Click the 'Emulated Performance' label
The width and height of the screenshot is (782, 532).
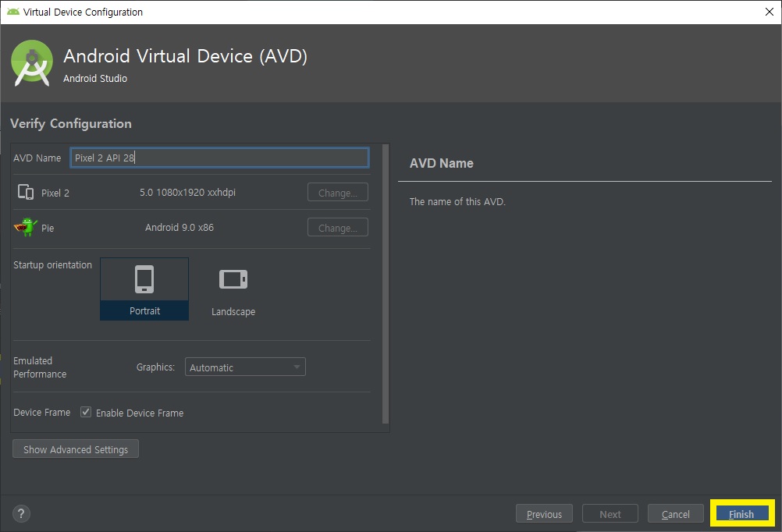(40, 367)
